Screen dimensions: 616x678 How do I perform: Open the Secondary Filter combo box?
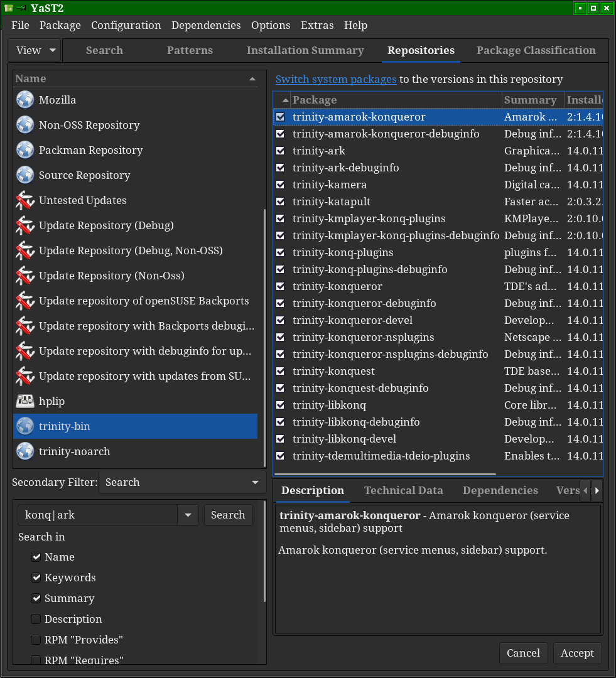(x=182, y=482)
